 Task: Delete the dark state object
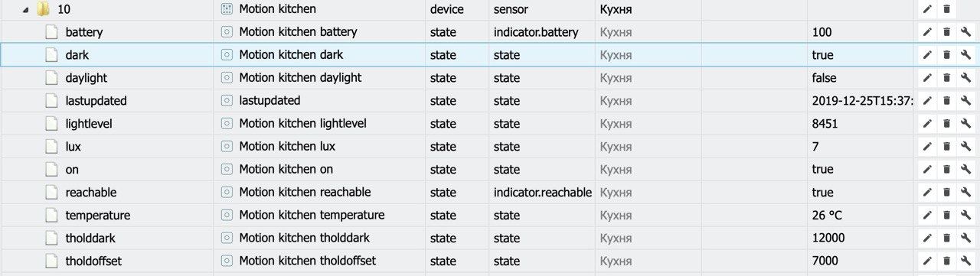tap(946, 55)
